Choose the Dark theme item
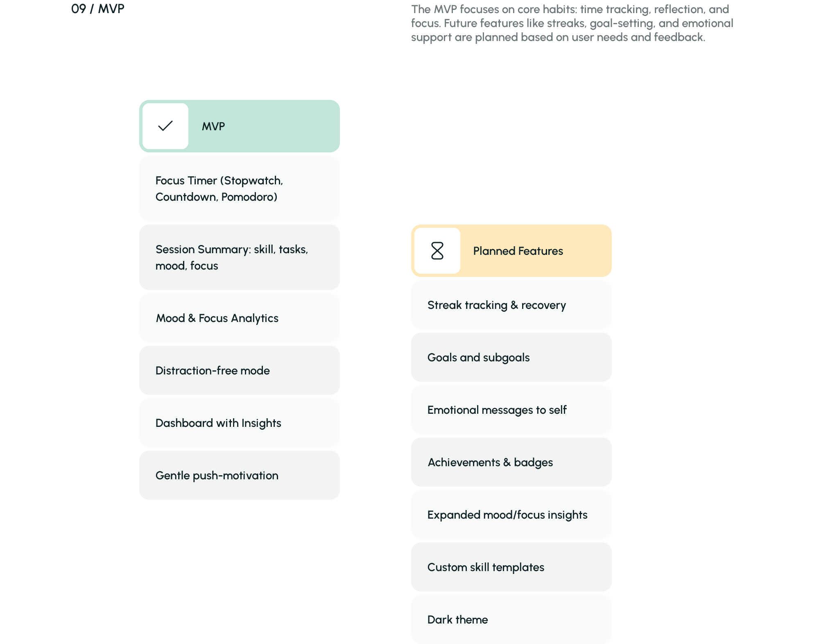 (x=511, y=619)
